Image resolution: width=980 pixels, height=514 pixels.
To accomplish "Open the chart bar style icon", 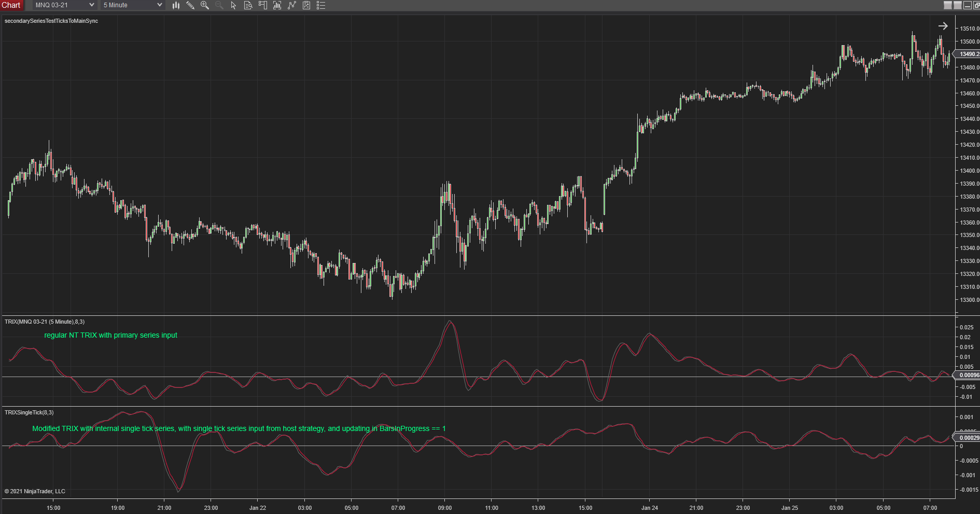I will coord(176,5).
